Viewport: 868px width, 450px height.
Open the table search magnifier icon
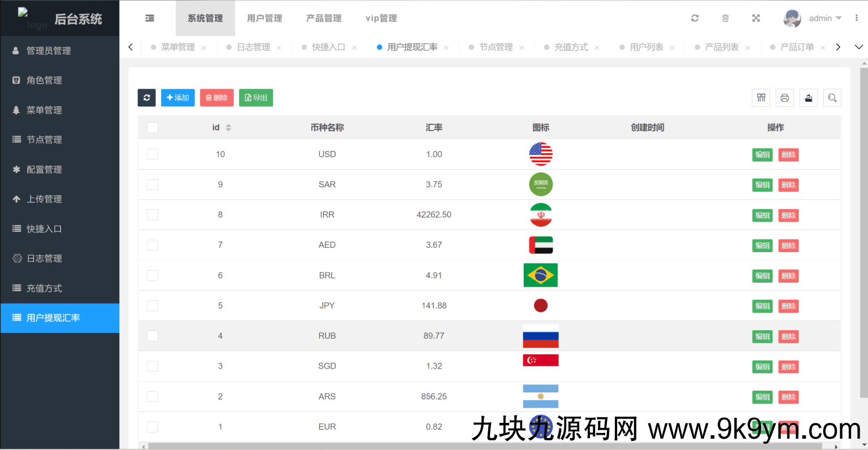pyautogui.click(x=832, y=98)
